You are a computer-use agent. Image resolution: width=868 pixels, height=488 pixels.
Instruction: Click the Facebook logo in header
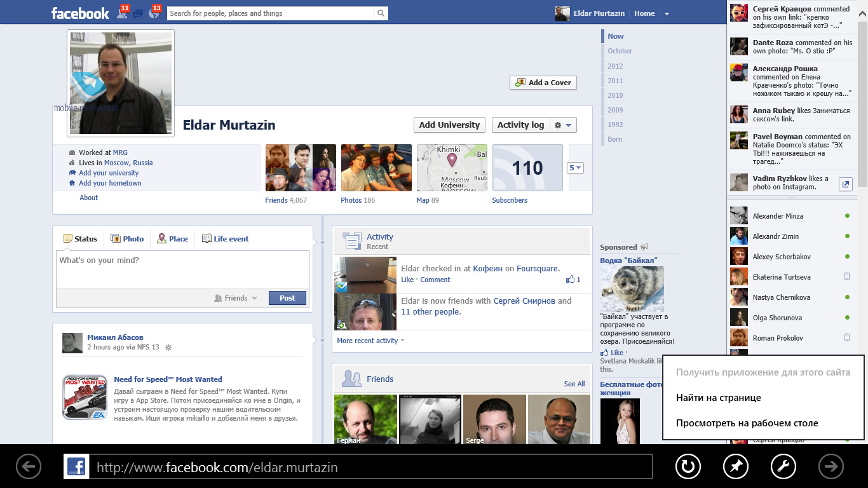80,13
